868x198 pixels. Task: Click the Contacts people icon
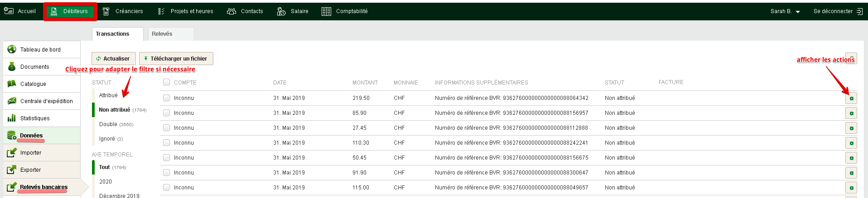point(231,11)
